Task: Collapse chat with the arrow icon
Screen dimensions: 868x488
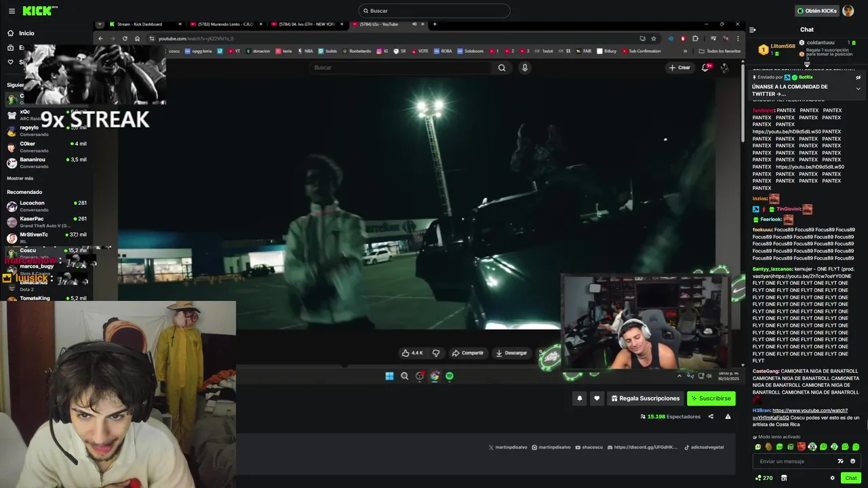Action: [753, 30]
